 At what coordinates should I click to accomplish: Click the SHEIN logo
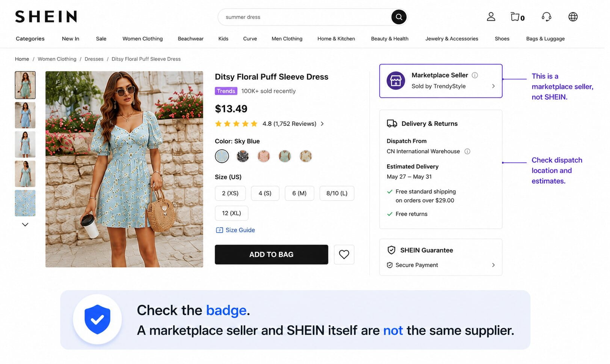[46, 17]
